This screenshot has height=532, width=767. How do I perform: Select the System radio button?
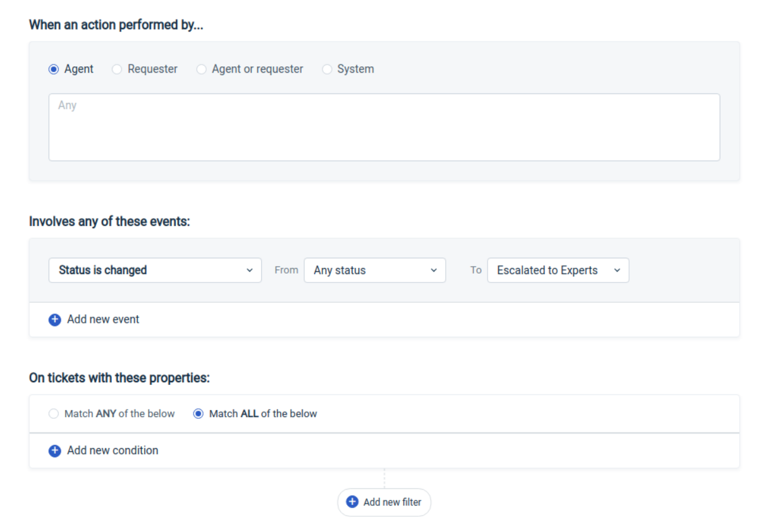pyautogui.click(x=327, y=70)
